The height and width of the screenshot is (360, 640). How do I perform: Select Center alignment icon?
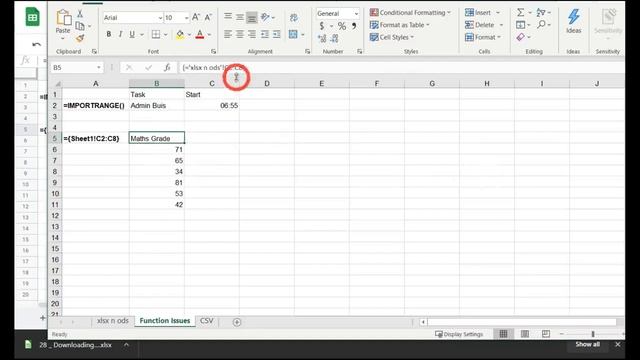(x=240, y=34)
